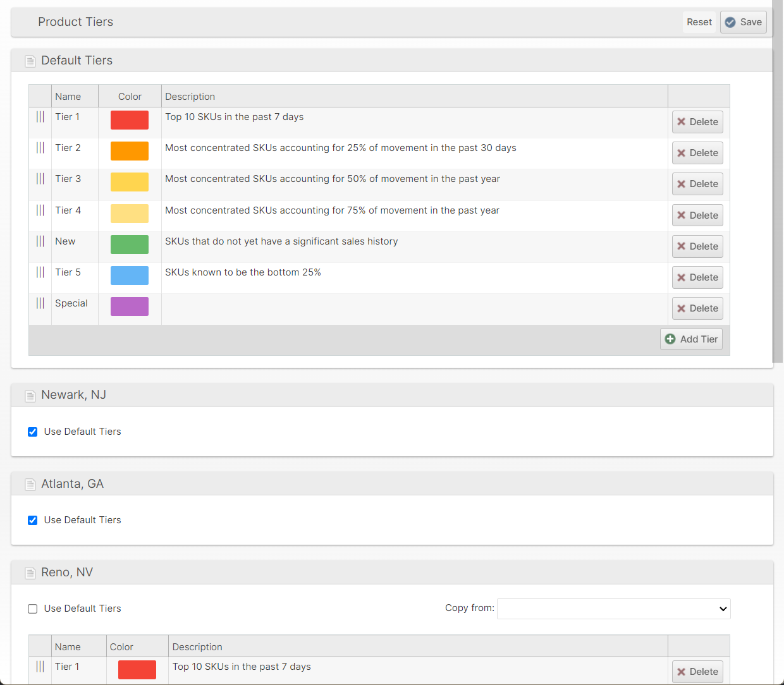This screenshot has width=784, height=685.
Task: Click the drag handle for Tier 3
Action: coord(40,179)
